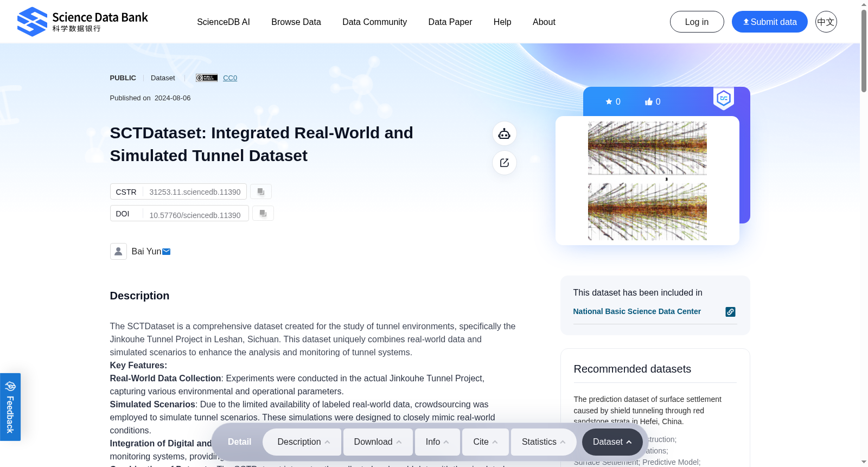Open Data Community menu
This screenshot has width=868, height=467.
tap(375, 22)
